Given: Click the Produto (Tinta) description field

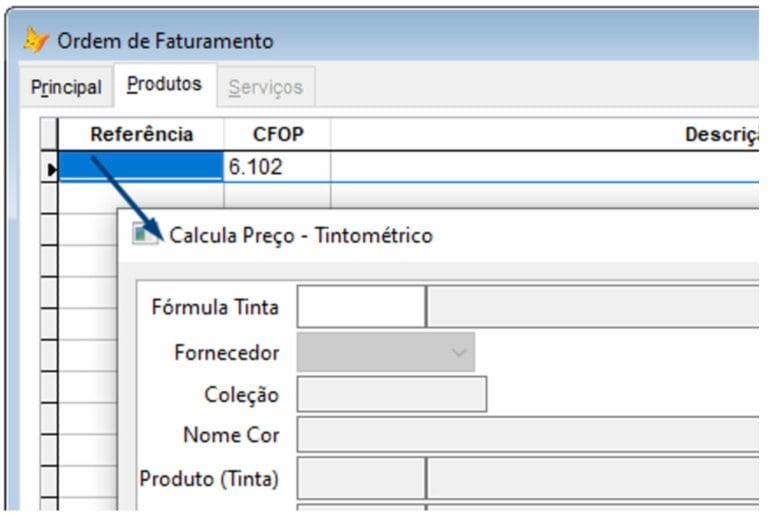Looking at the screenshot, I should pyautogui.click(x=593, y=478).
